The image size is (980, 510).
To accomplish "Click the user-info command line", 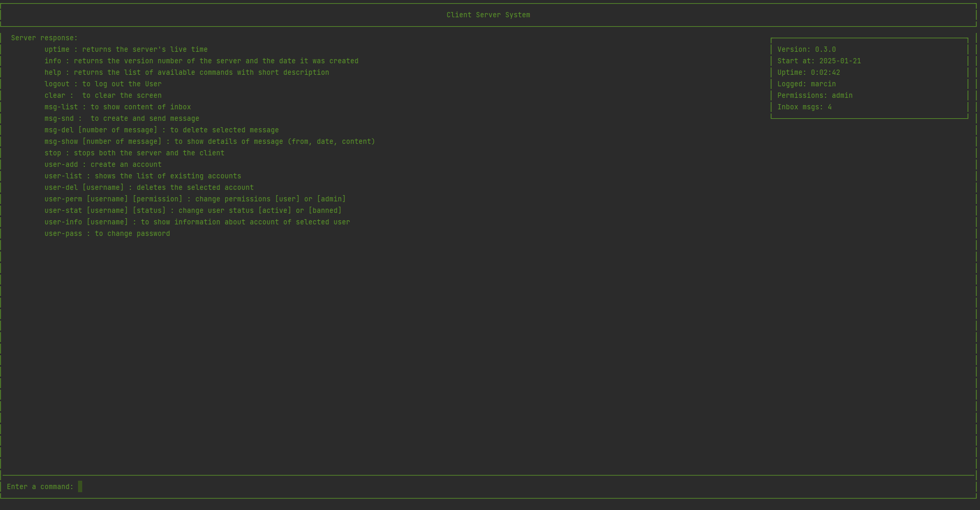I will 197,222.
